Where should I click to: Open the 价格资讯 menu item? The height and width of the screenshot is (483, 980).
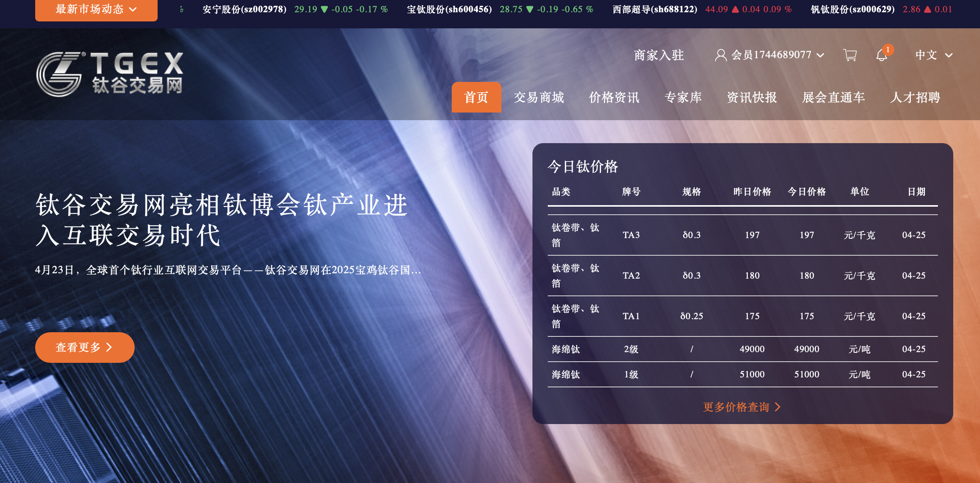(614, 98)
